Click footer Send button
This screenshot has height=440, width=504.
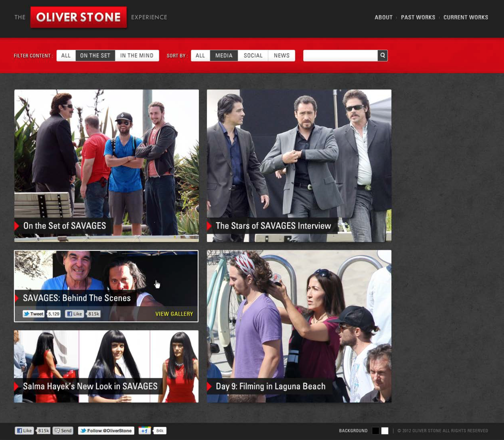pos(63,431)
